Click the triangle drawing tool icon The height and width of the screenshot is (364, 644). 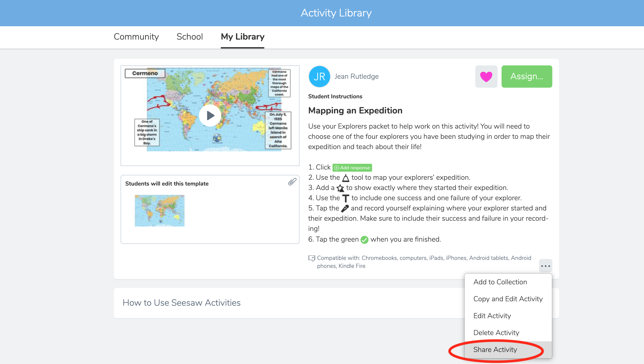(344, 178)
